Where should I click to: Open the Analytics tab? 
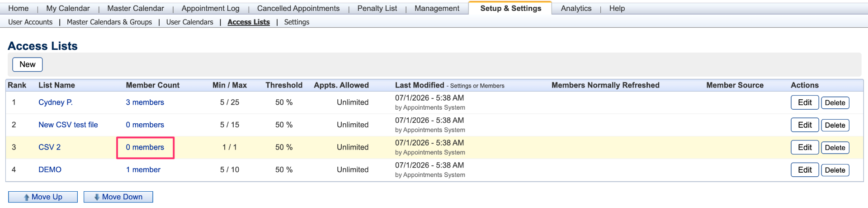coord(576,8)
